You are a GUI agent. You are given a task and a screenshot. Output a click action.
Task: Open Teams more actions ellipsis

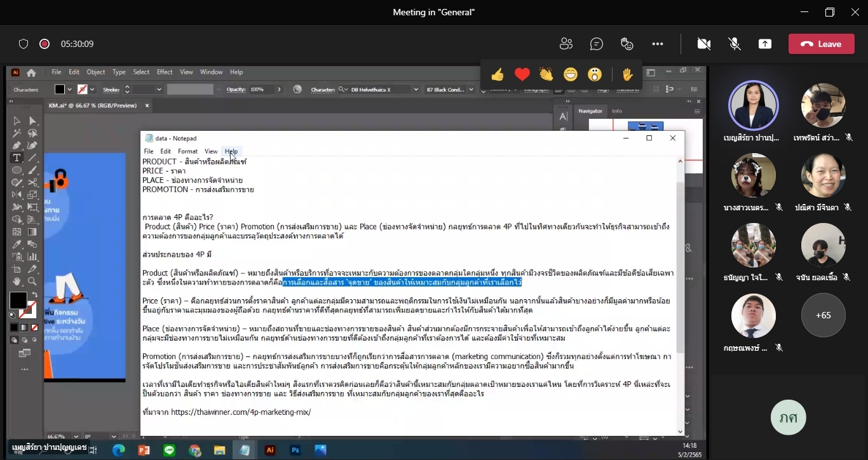(658, 44)
